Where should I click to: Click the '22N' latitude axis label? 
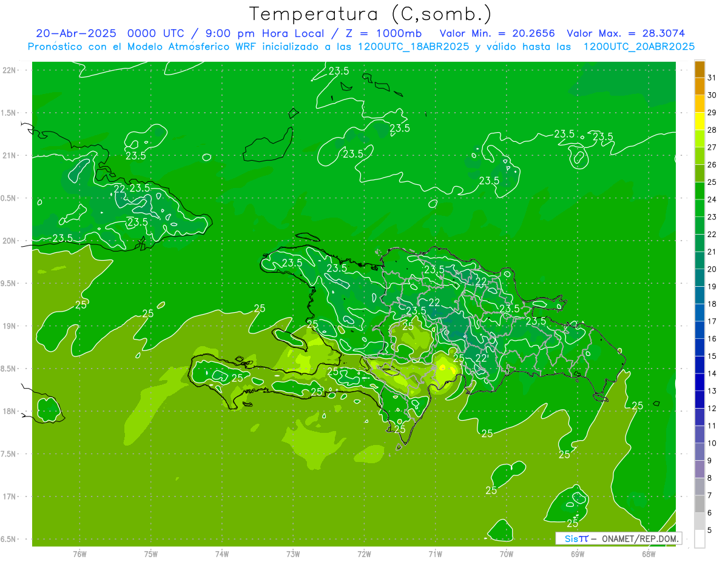point(10,70)
